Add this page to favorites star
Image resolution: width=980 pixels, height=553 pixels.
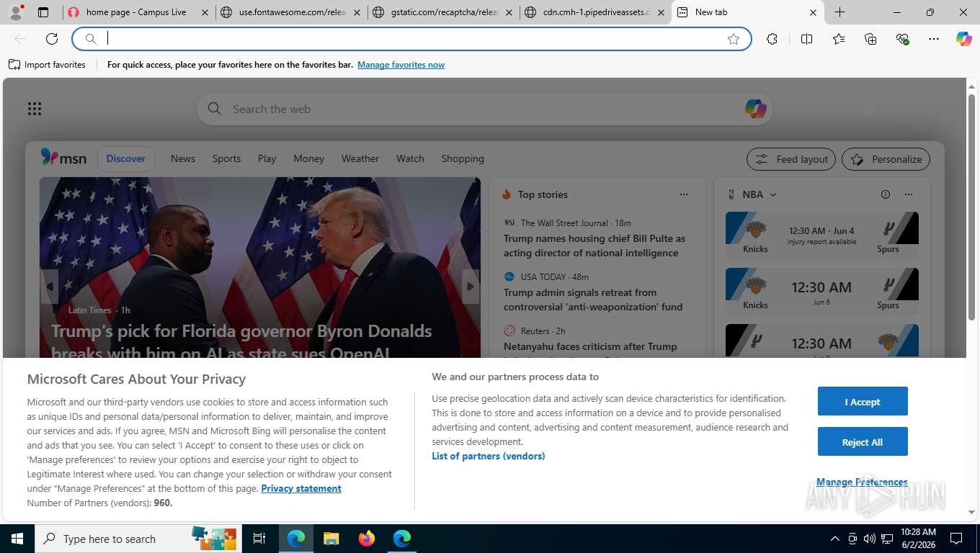pos(734,39)
